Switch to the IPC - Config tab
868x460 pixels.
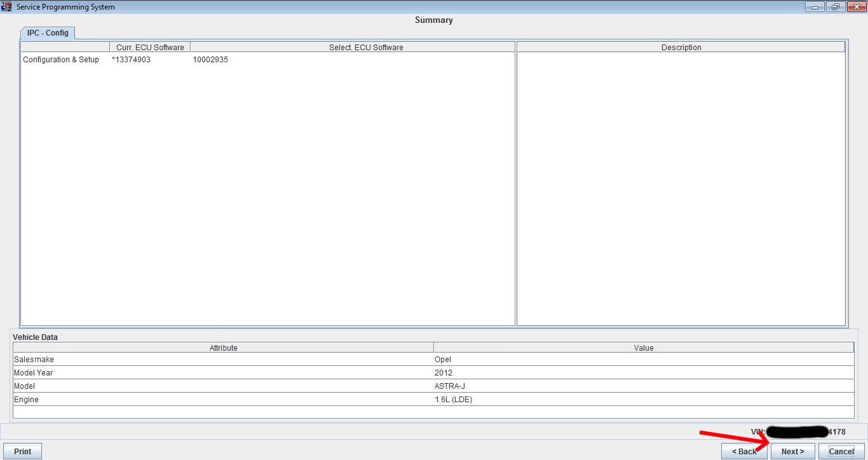48,33
